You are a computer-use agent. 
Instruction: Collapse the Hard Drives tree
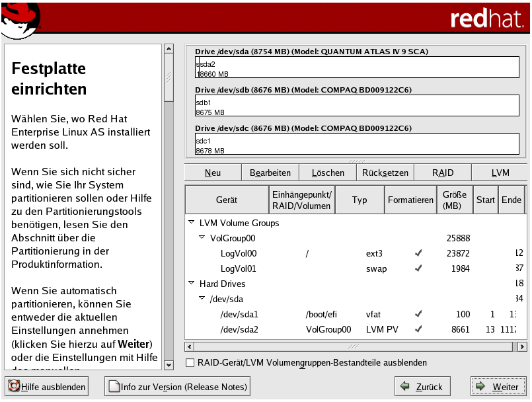pos(192,284)
